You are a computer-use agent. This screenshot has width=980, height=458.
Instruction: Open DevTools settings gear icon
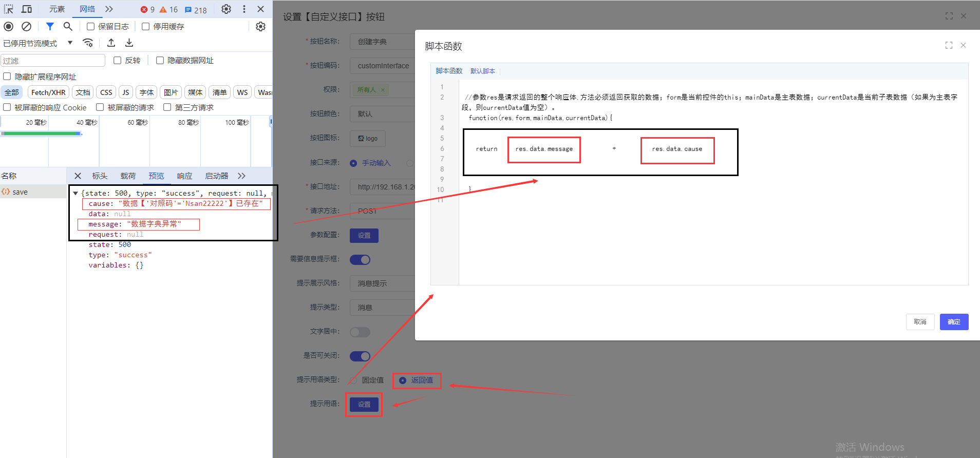(x=226, y=9)
